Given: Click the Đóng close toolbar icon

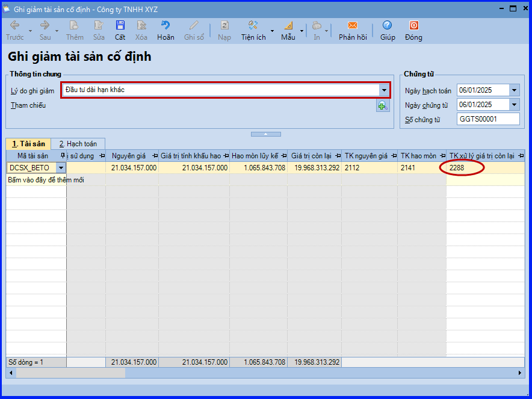Looking at the screenshot, I should (413, 26).
